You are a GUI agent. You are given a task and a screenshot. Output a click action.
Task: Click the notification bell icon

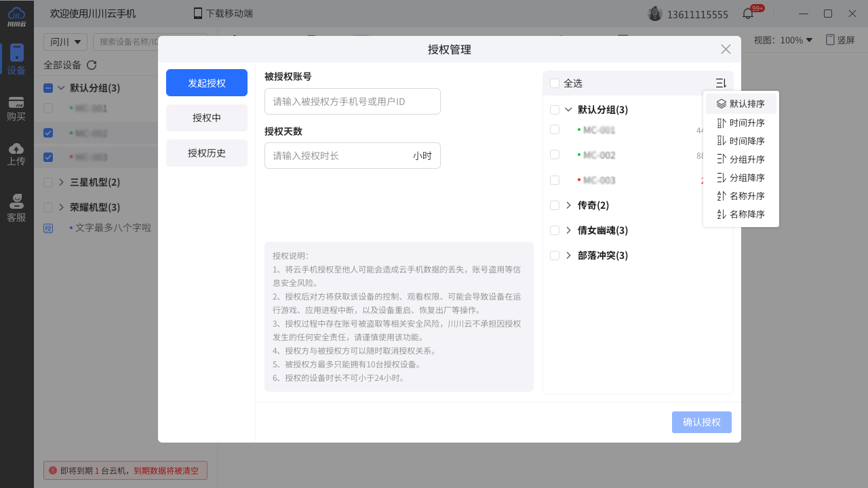point(748,14)
